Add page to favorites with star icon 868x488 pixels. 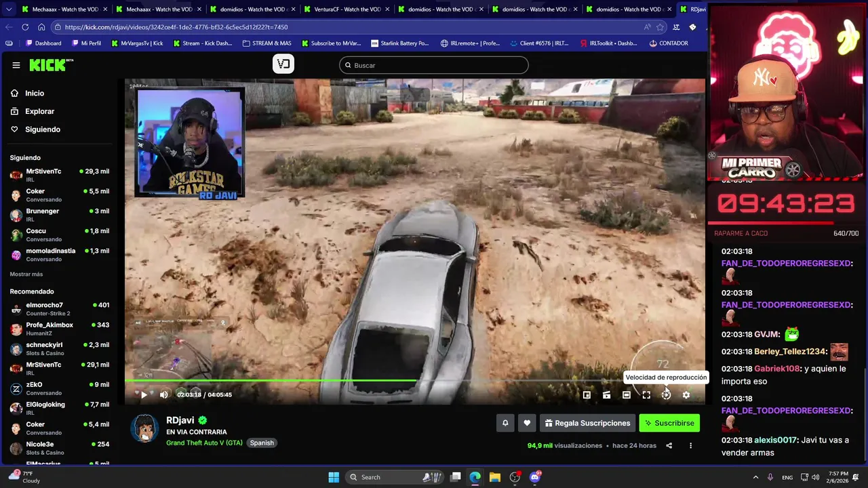660,27
